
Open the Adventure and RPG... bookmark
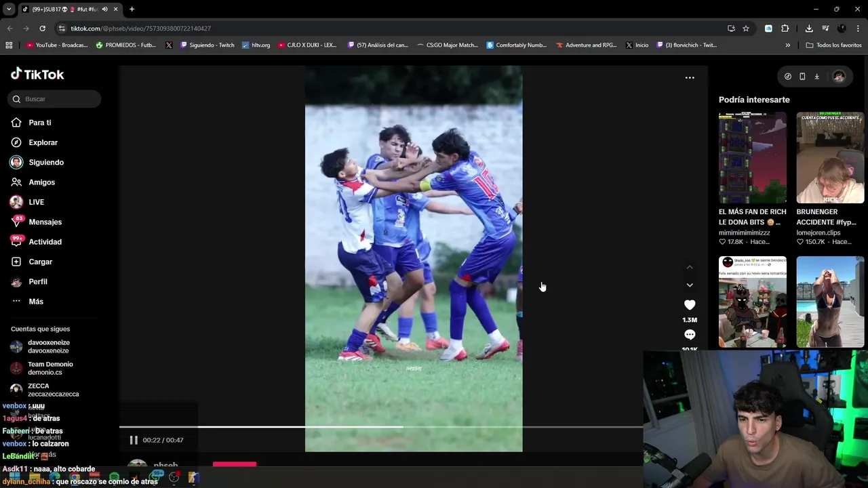586,45
